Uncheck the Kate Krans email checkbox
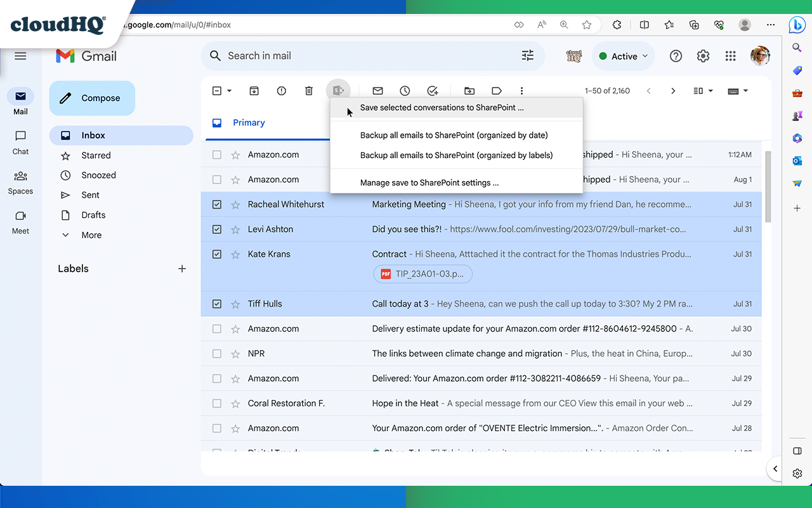This screenshot has height=508, width=812. [x=217, y=254]
